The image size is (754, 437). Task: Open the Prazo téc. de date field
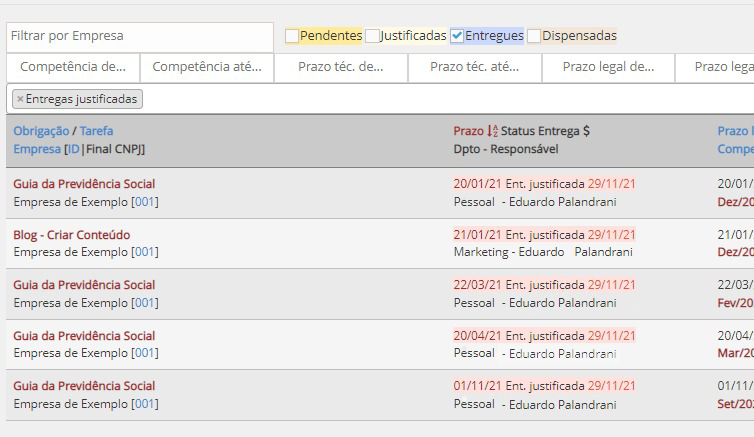click(x=341, y=67)
